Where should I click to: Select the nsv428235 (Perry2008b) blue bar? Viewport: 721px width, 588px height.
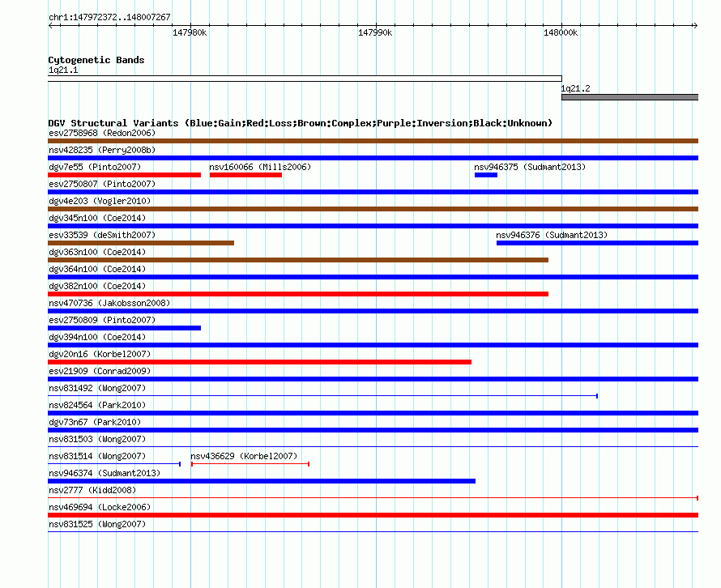[373, 158]
